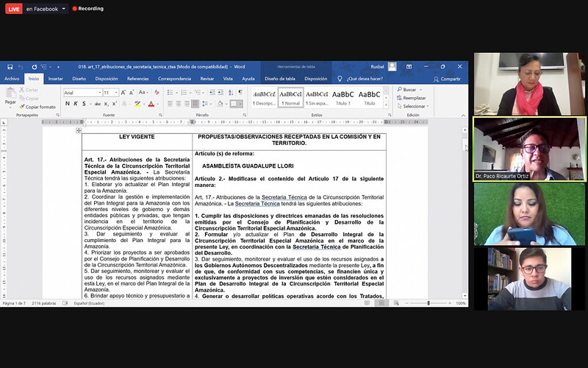Toggle subscript X₂ formatting
588x368 pixels.
(106, 104)
